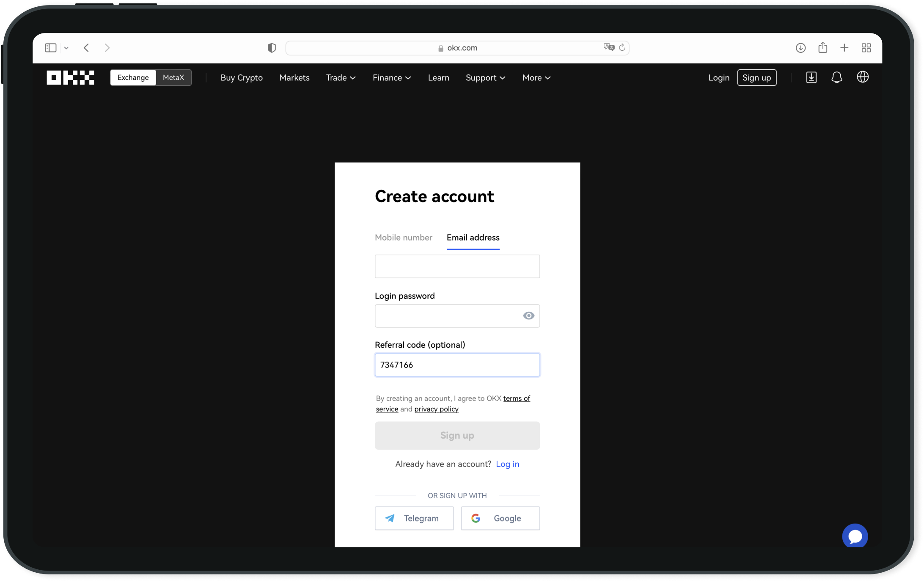924x582 pixels.
Task: Click the Referral code field
Action: [x=457, y=365]
